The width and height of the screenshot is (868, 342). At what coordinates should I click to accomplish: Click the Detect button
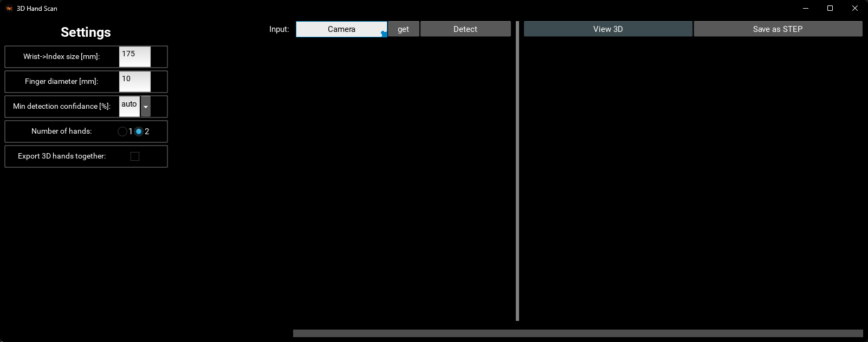point(465,29)
